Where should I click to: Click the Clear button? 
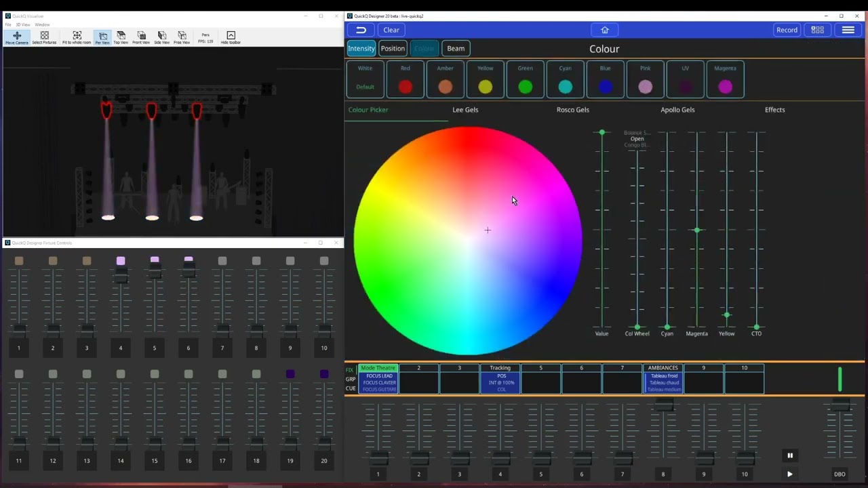391,30
